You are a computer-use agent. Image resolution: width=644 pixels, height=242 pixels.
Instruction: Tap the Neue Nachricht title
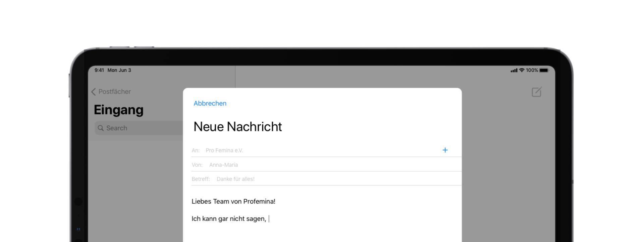pos(237,127)
